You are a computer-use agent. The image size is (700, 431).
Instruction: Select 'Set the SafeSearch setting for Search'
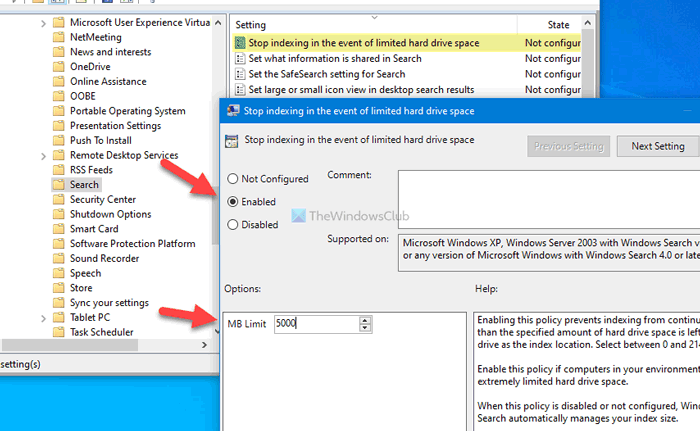click(407, 74)
